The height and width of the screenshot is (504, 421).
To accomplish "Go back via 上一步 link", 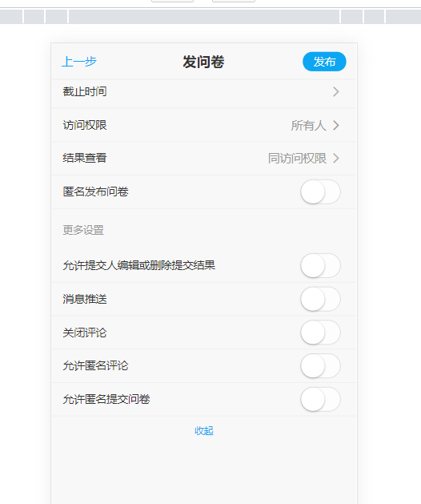I will tap(79, 62).
